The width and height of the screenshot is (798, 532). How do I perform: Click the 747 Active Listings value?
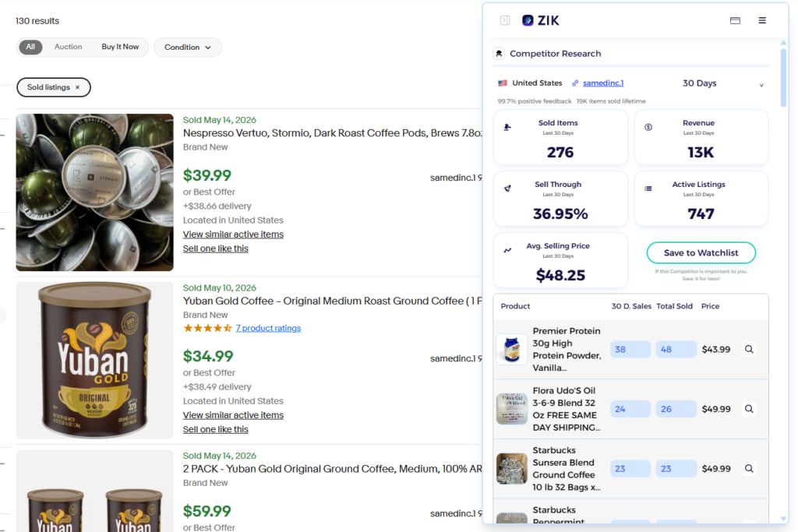(701, 214)
